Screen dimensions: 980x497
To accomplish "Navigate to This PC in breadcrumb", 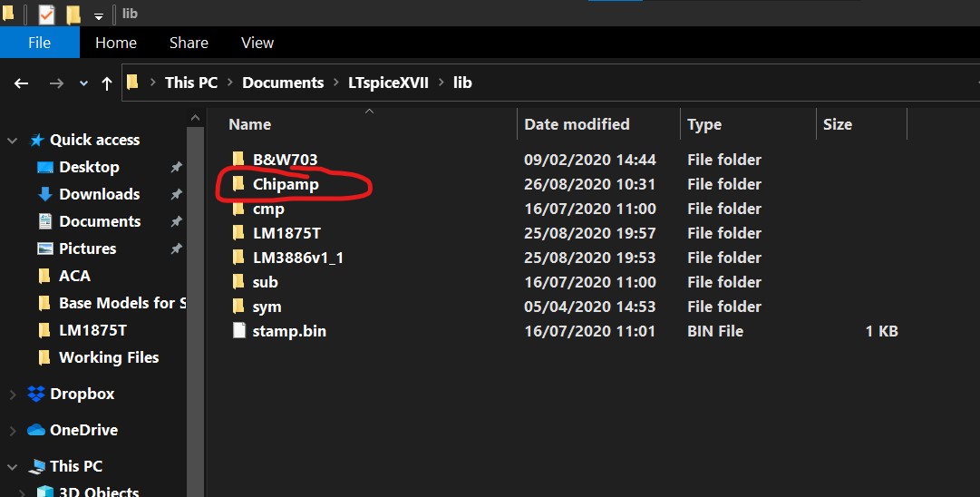I will (x=191, y=83).
